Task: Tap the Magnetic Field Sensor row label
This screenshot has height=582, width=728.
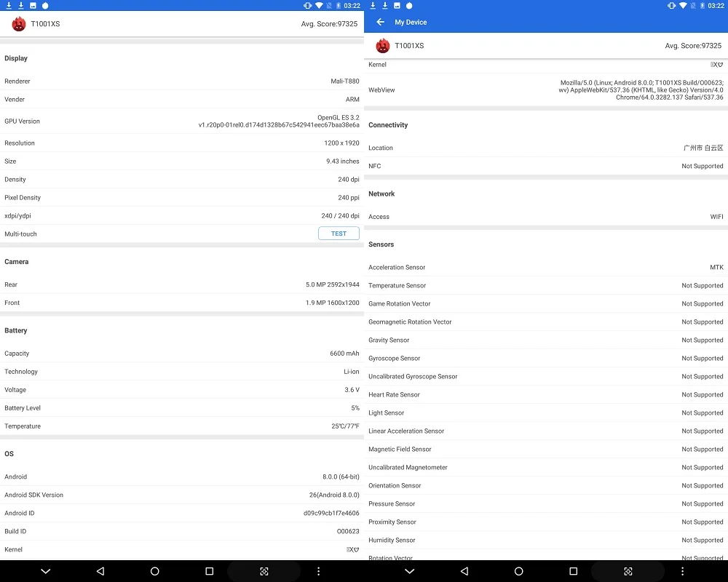Action: click(400, 450)
